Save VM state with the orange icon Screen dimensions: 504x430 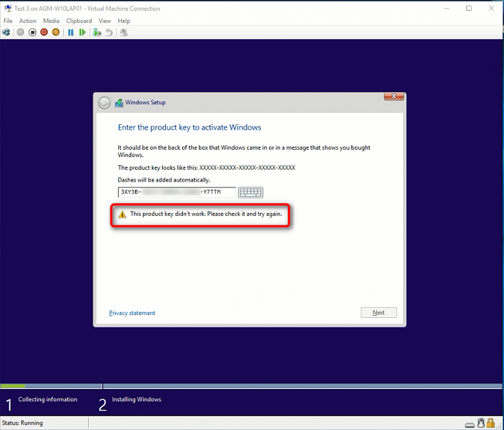(56, 32)
